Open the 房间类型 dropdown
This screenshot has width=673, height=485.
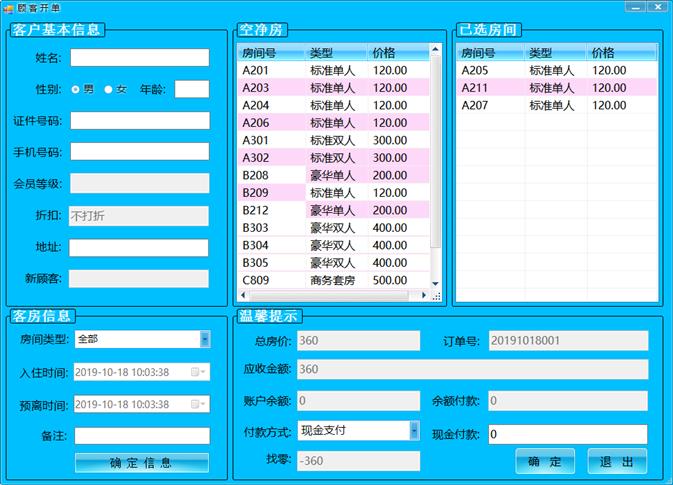pyautogui.click(x=204, y=339)
